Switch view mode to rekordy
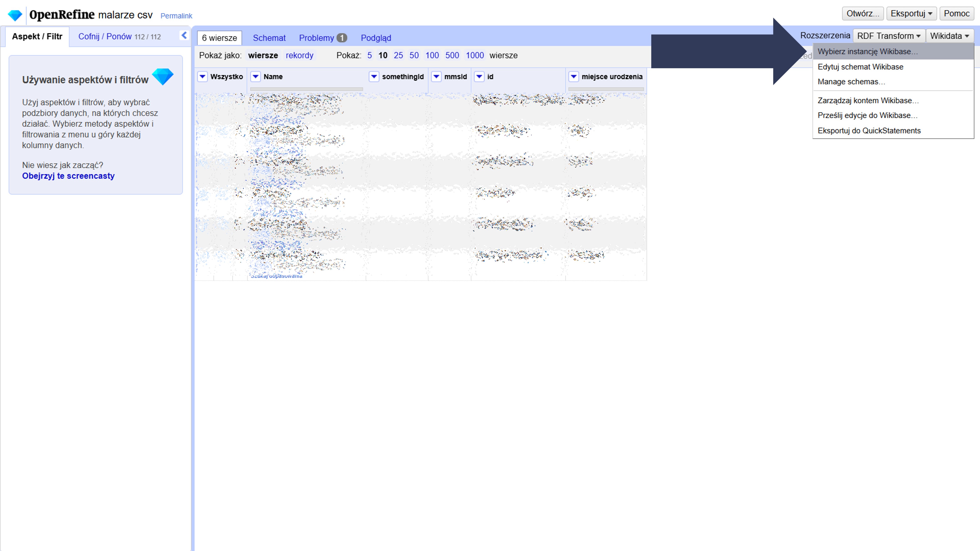 [299, 55]
